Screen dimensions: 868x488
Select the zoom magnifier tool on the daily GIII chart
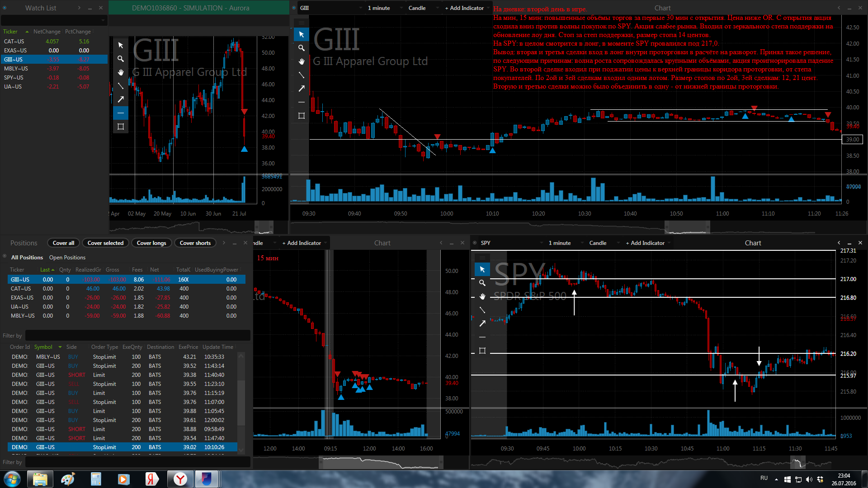(121, 59)
